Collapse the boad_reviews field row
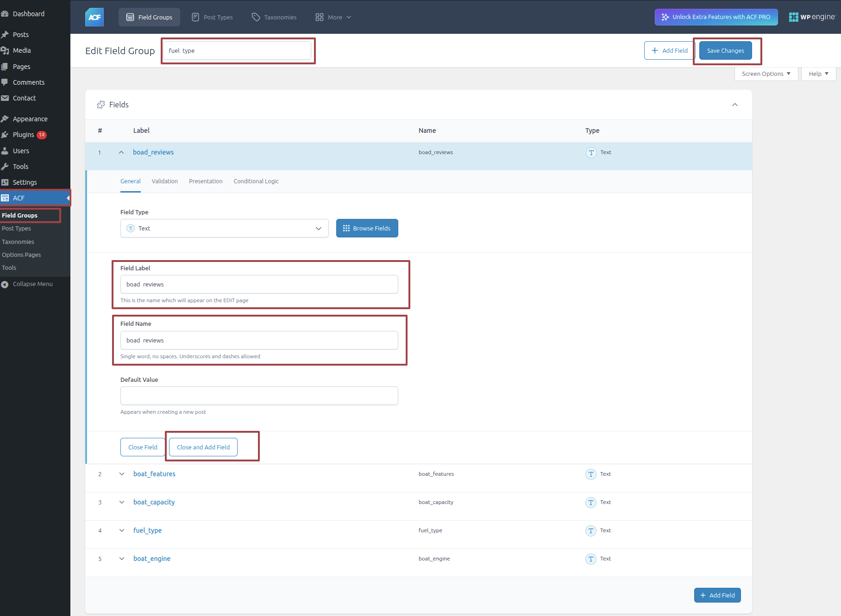The height and width of the screenshot is (616, 841). 121,152
